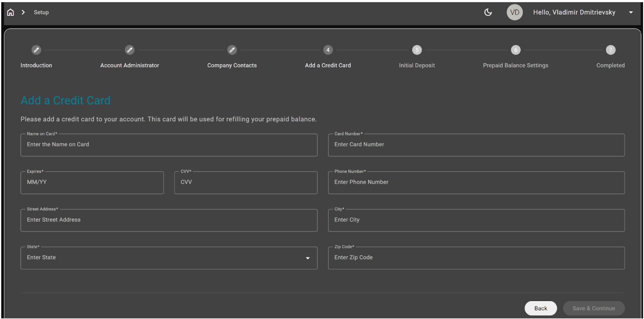Click step 6 Prepaid Balance circle
The height and width of the screenshot is (319, 644).
[x=516, y=50]
